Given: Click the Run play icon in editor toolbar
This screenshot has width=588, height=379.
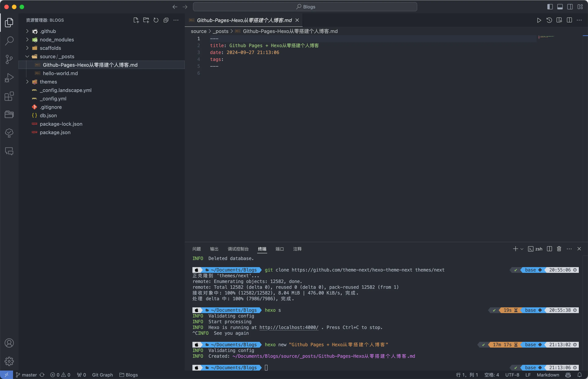Looking at the screenshot, I should (x=539, y=20).
